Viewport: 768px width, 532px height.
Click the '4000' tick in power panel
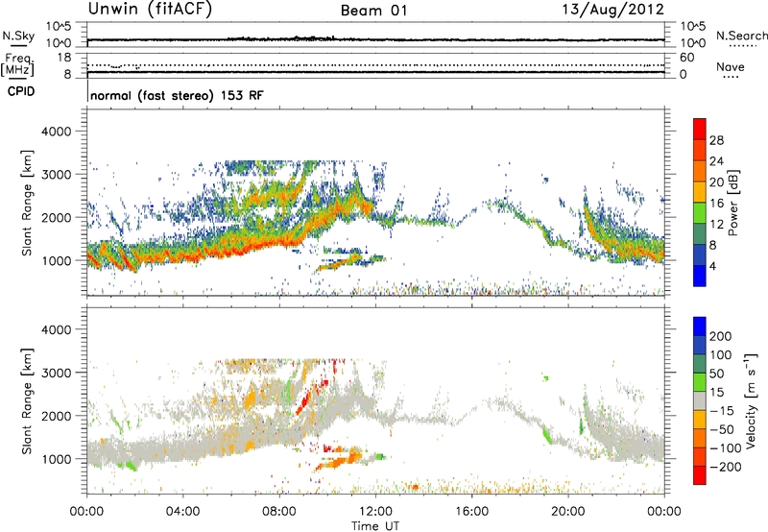click(x=56, y=132)
